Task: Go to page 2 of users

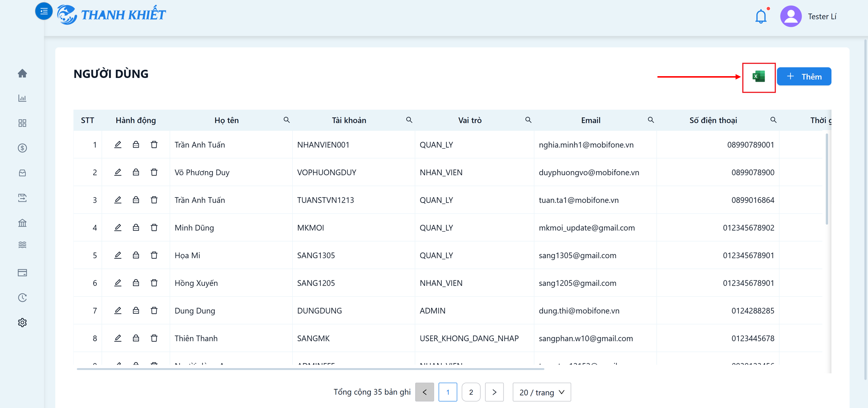Action: 471,392
